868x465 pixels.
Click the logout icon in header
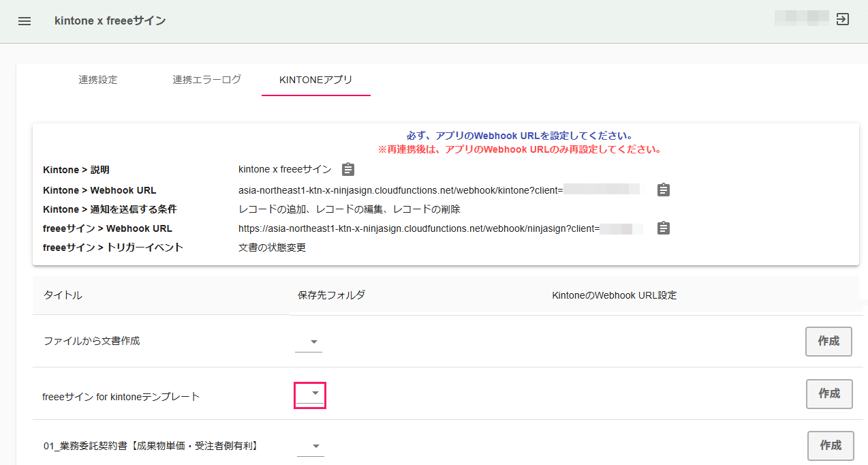843,19
